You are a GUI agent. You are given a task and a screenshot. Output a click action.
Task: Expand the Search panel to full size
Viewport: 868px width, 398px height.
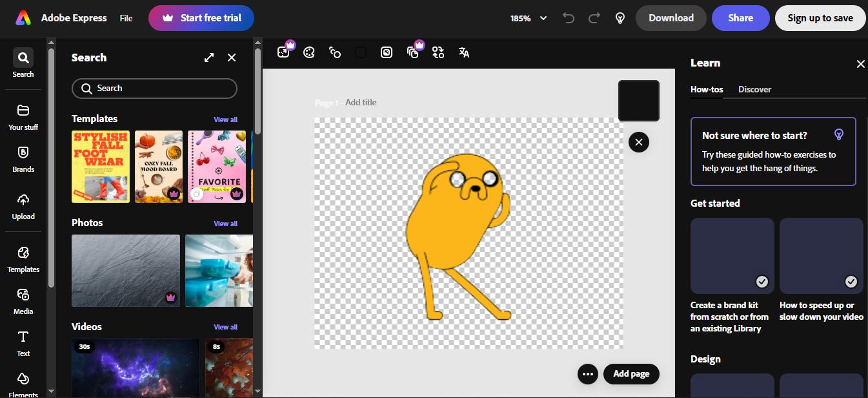click(209, 58)
